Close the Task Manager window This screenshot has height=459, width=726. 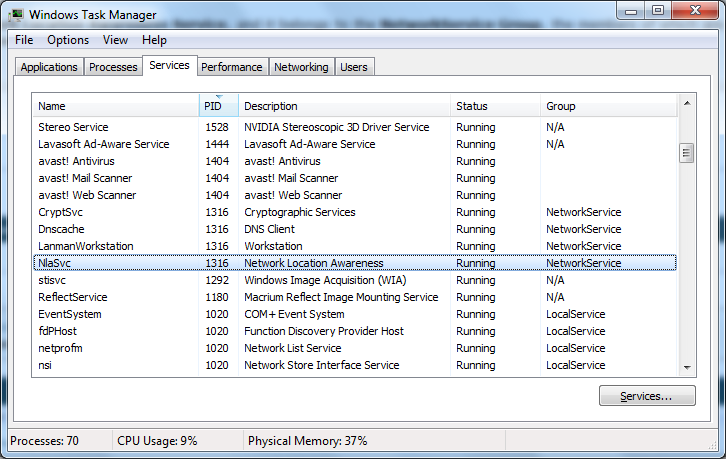tap(695, 11)
